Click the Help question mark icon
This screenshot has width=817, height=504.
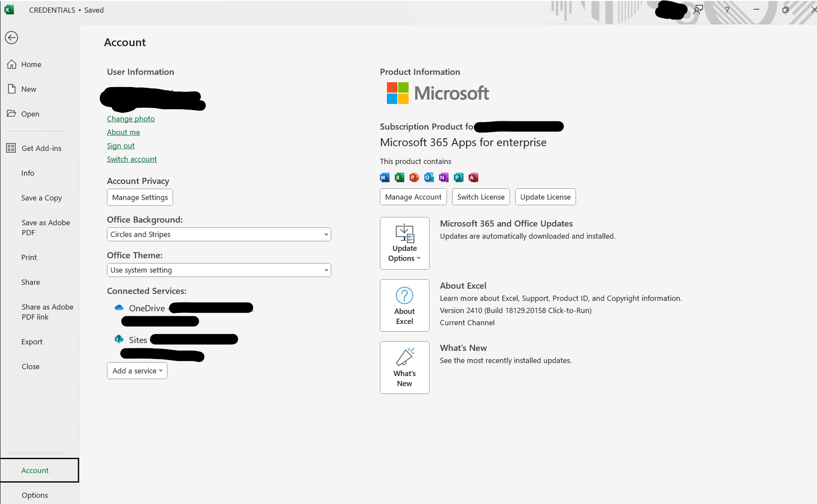click(x=727, y=9)
